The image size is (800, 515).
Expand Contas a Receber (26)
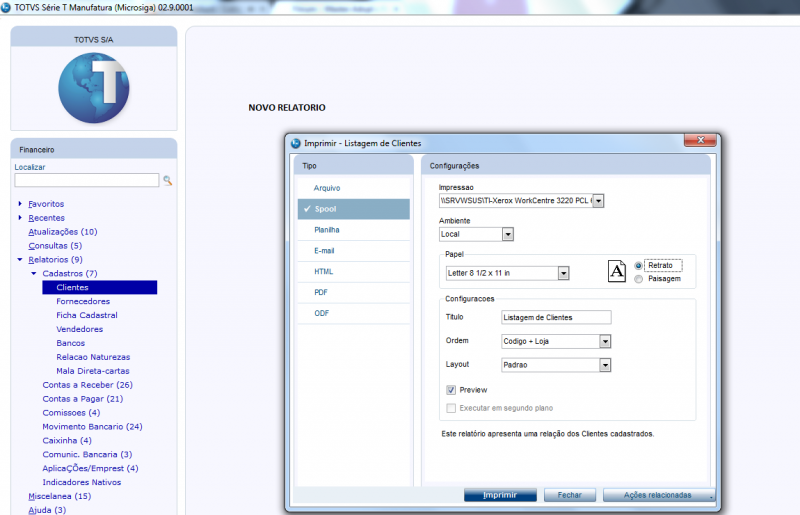coord(87,385)
